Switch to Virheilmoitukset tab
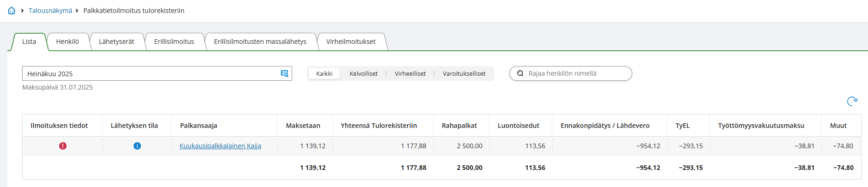 click(351, 42)
